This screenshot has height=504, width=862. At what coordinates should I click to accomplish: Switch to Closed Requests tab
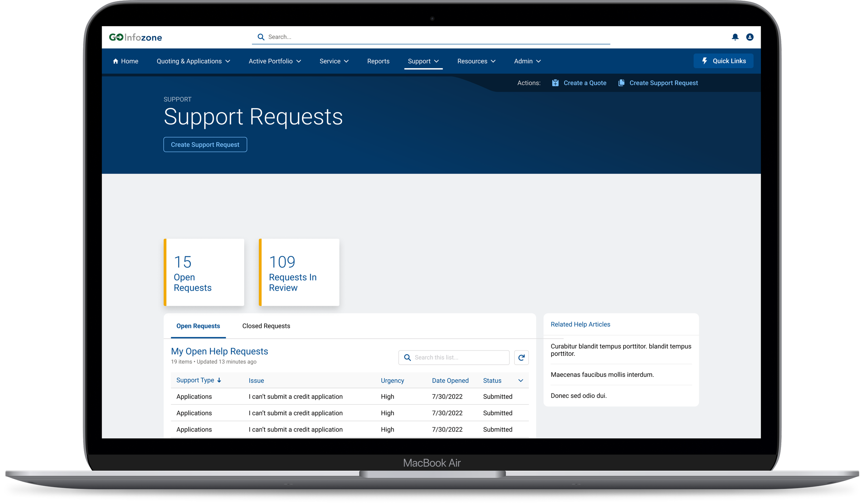(266, 326)
